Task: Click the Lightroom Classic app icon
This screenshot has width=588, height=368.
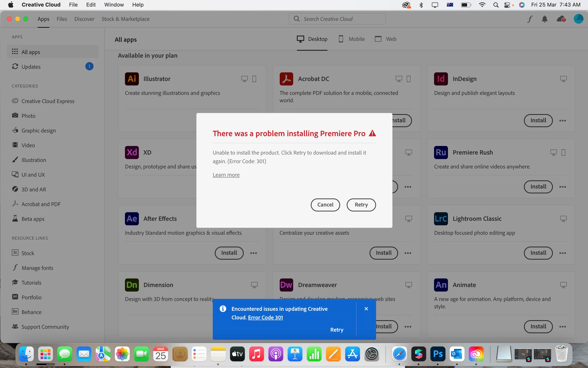Action: pyautogui.click(x=441, y=219)
